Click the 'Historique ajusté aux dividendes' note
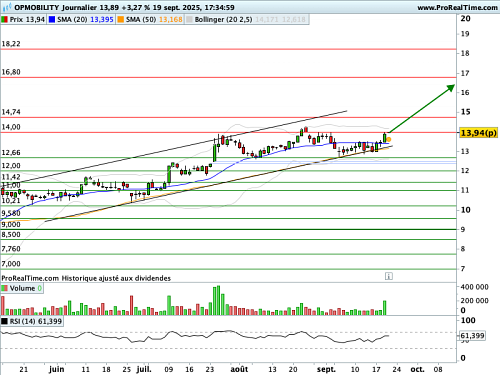This screenshot has height=375, width=500. [116, 278]
